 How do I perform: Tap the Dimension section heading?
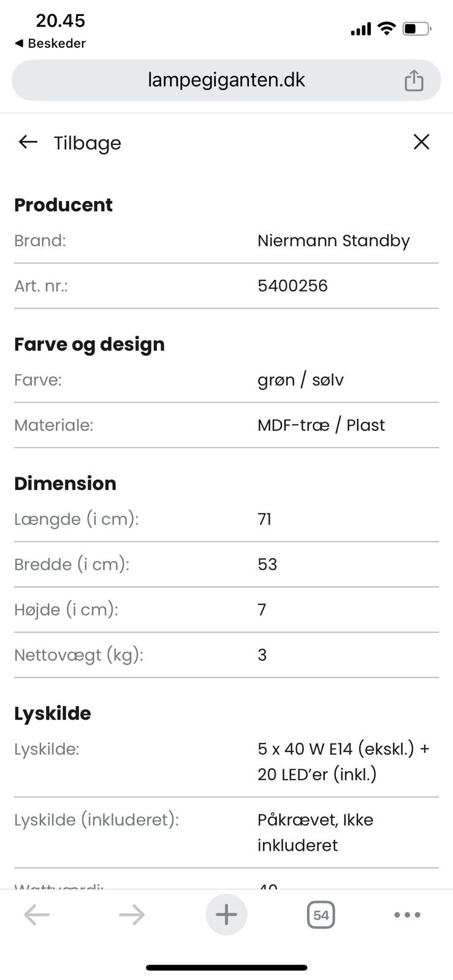[65, 483]
